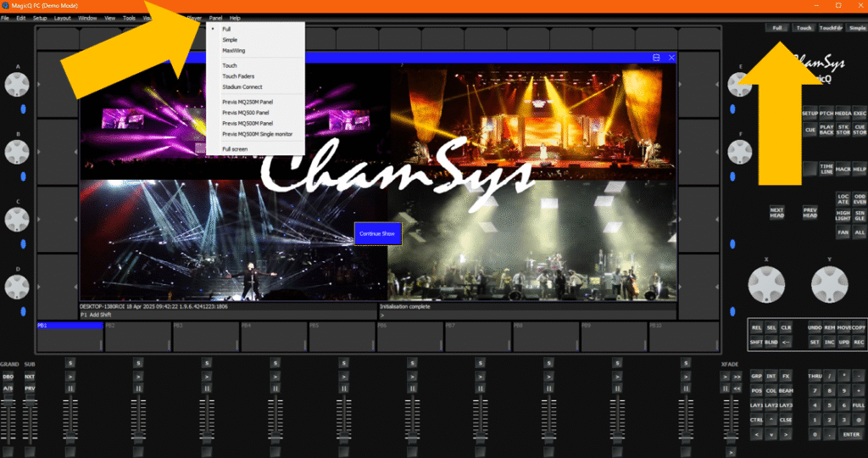Click the Continue Show button
Viewport: 868px width, 458px height.
(377, 233)
